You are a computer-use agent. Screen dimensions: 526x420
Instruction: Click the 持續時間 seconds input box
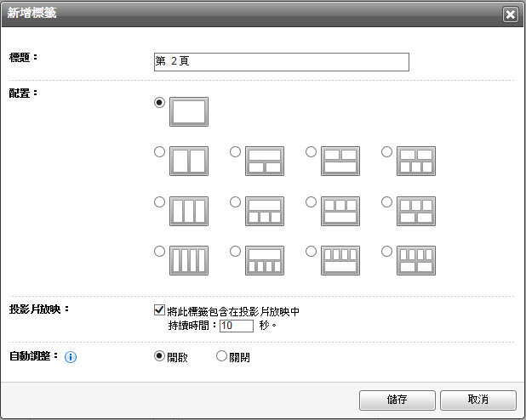pos(237,326)
